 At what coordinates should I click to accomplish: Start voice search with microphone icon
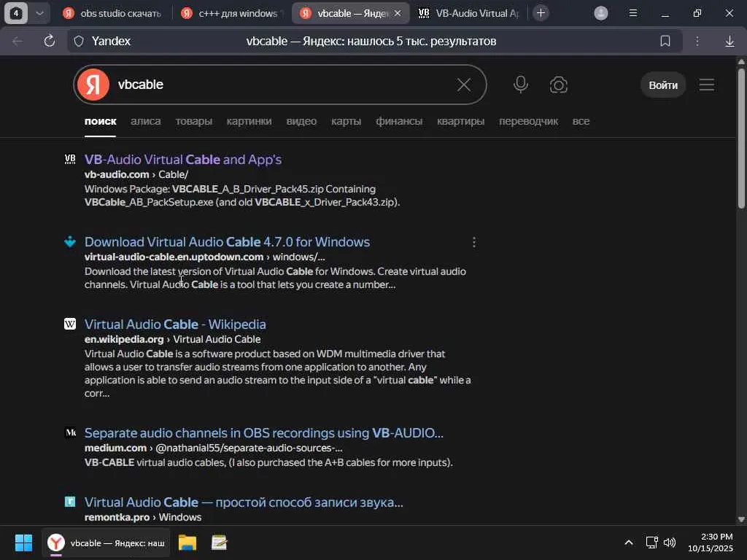coord(521,85)
